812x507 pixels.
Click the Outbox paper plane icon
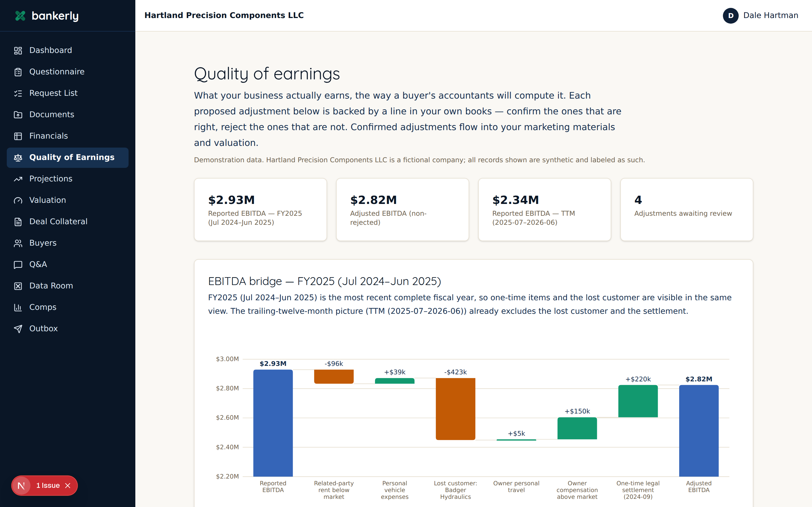18,329
